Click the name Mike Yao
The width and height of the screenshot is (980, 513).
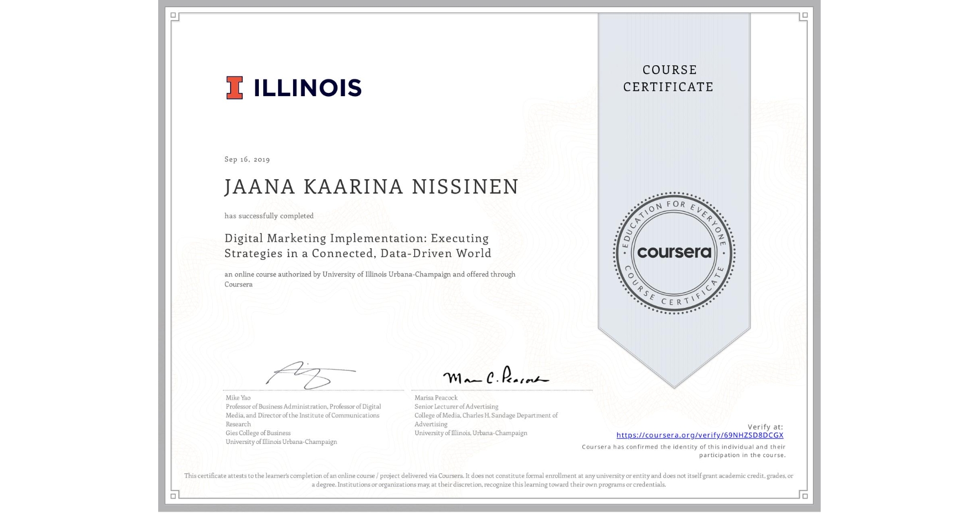238,397
